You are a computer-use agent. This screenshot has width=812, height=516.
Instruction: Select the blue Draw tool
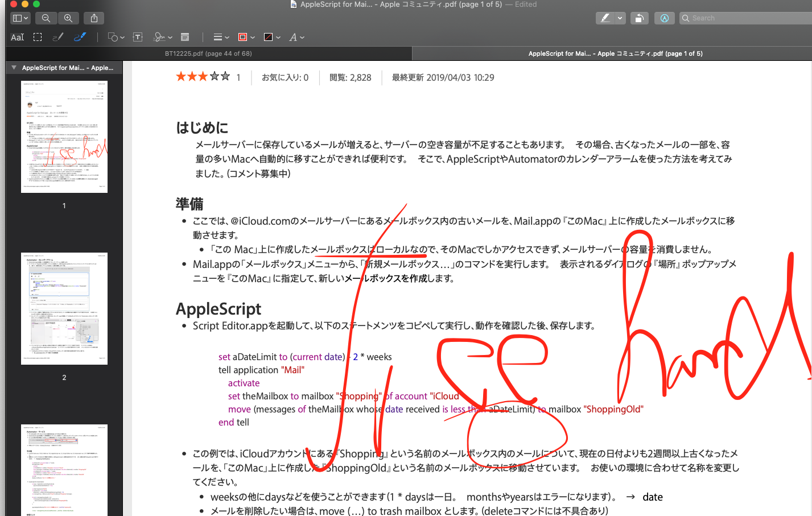(80, 38)
